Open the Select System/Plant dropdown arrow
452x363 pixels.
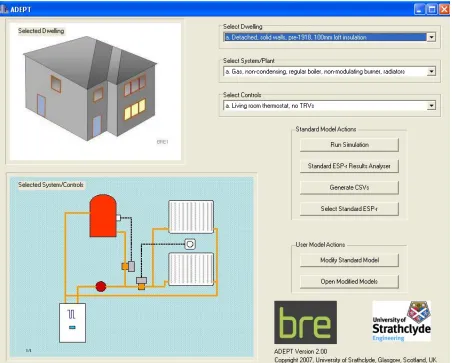431,71
